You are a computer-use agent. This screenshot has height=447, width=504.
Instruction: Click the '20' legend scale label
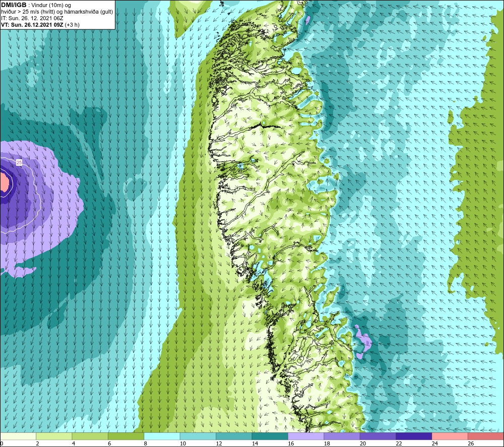pos(363,443)
